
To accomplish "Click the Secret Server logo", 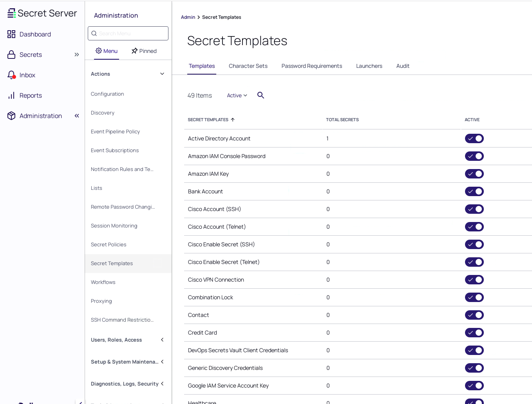I will 42,13.
